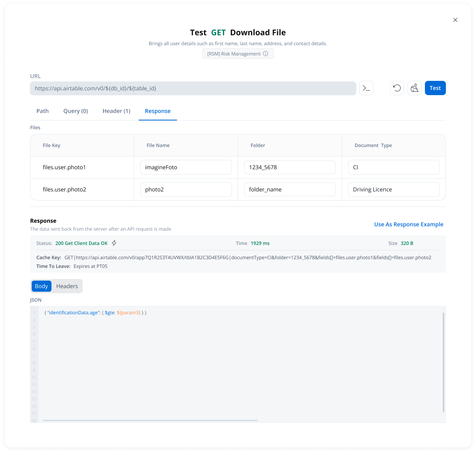Select the Header (1) tab
The image size is (476, 453).
(116, 111)
